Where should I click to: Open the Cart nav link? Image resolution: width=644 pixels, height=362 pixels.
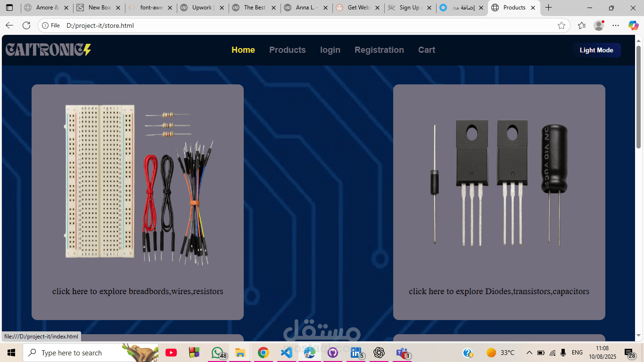tap(427, 50)
